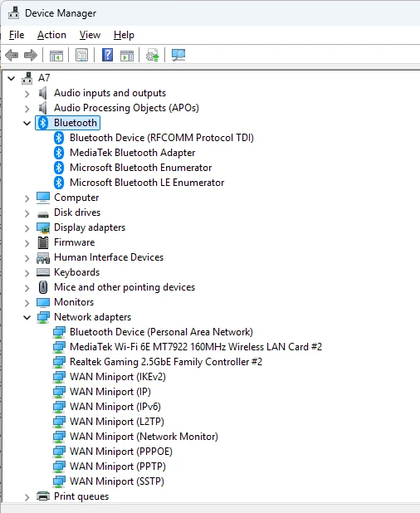The height and width of the screenshot is (513, 420).
Task: Click the Mice and pointing devices icon
Action: pos(43,287)
